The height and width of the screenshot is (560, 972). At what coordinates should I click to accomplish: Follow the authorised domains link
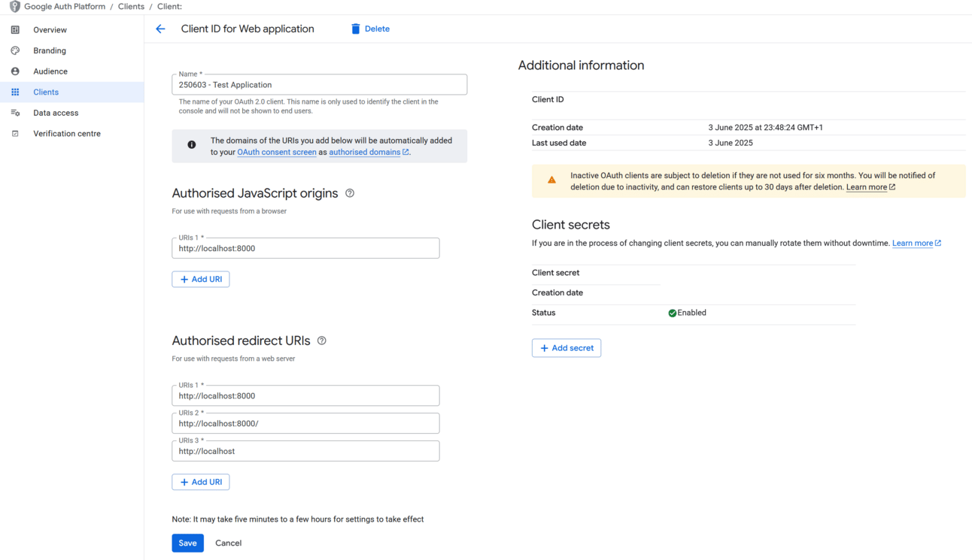[365, 152]
